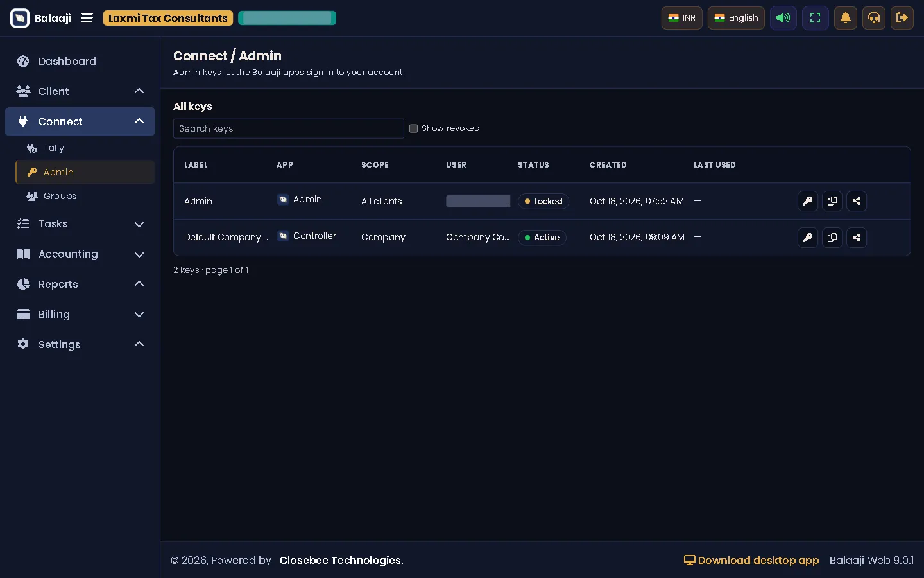The height and width of the screenshot is (578, 924).
Task: Click the Company scope cell in second row
Action: tap(383, 237)
